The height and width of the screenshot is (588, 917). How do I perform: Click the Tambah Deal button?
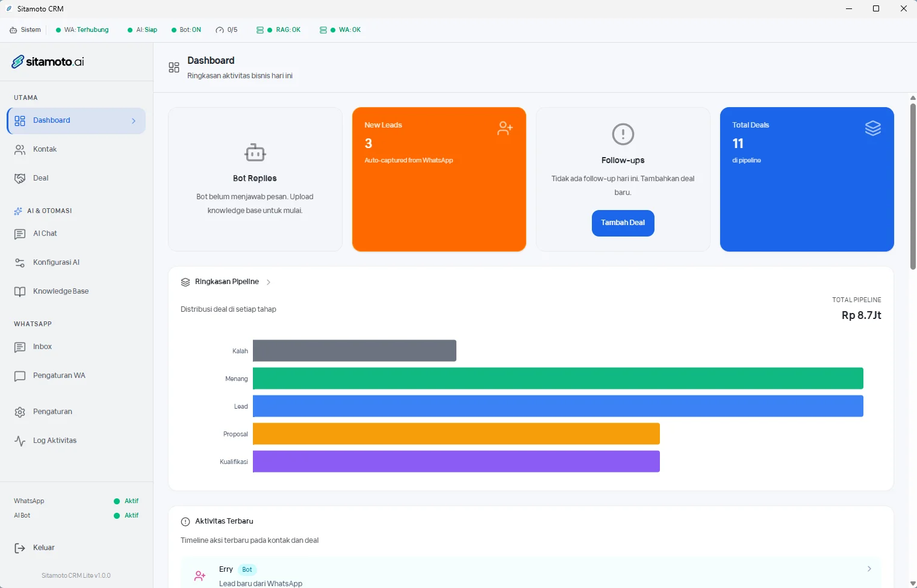[x=623, y=223]
